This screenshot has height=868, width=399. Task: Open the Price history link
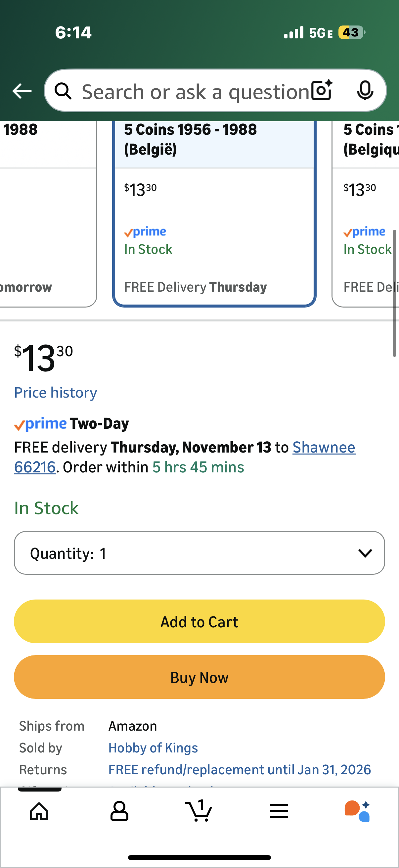(x=56, y=393)
